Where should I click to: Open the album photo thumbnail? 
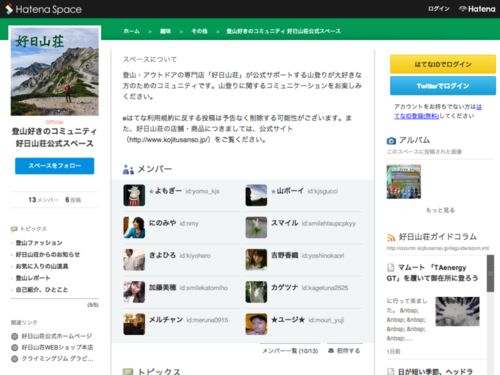coord(404,182)
